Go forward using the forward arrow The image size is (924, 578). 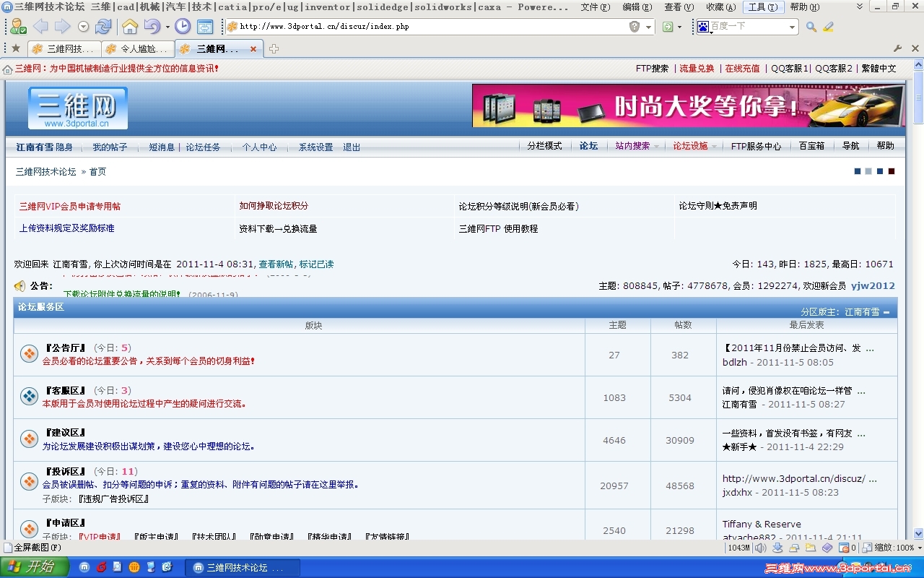[x=63, y=27]
